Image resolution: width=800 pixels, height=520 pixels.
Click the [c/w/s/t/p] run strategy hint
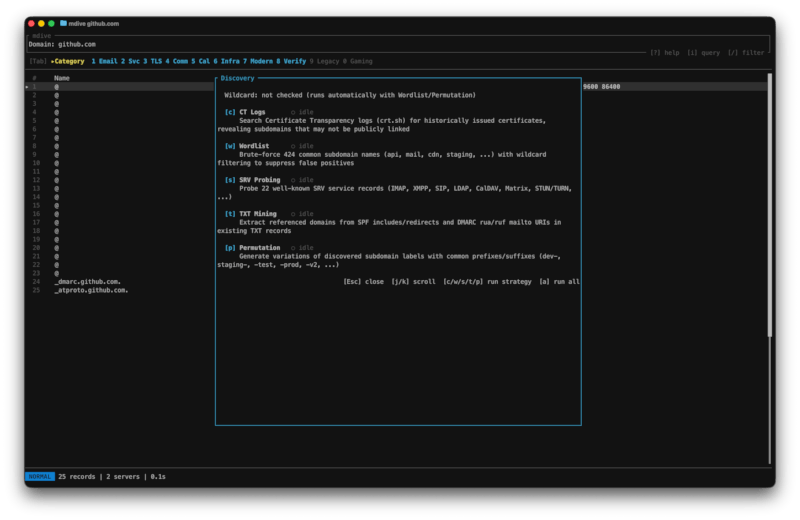click(x=487, y=282)
